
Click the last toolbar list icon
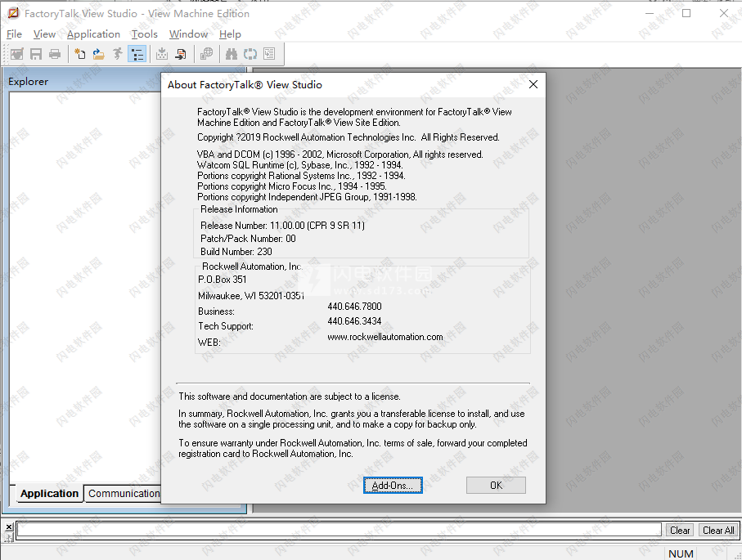point(269,54)
